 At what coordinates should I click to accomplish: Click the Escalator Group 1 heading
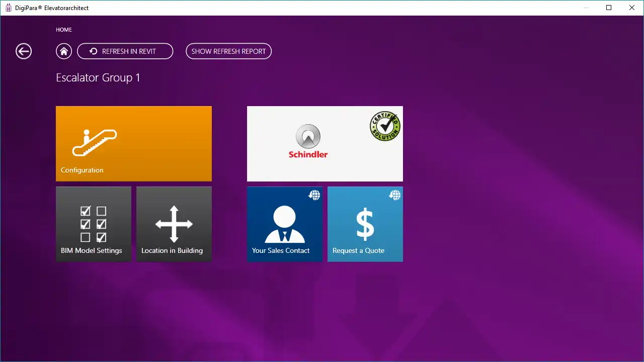pyautogui.click(x=98, y=78)
